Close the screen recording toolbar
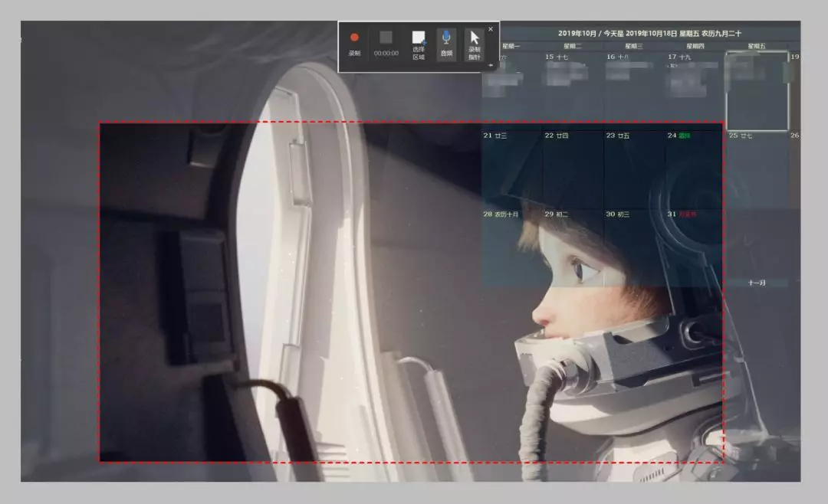The width and height of the screenshot is (828, 504). point(491,29)
